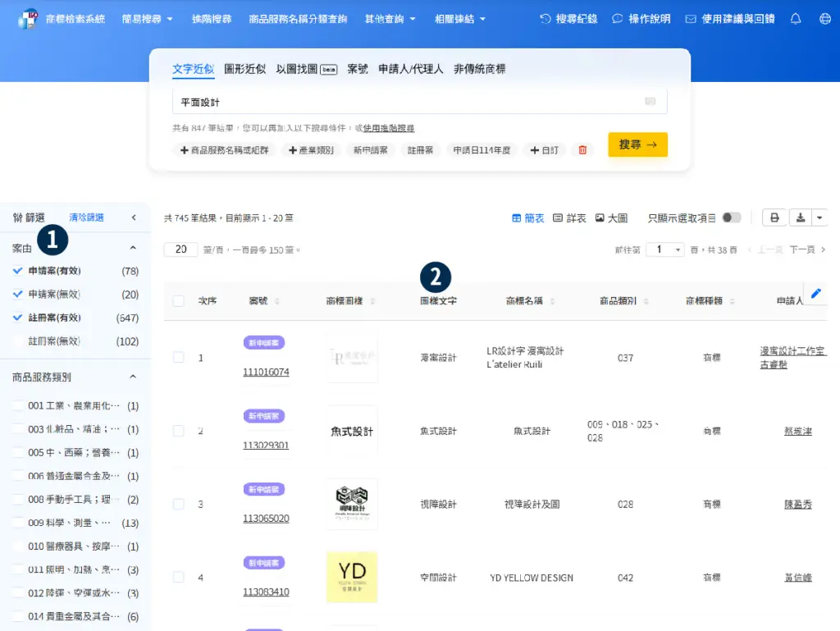Viewport: 840px width, 631px height.
Task: Click the red trash icon to clear search filters
Action: click(x=582, y=150)
